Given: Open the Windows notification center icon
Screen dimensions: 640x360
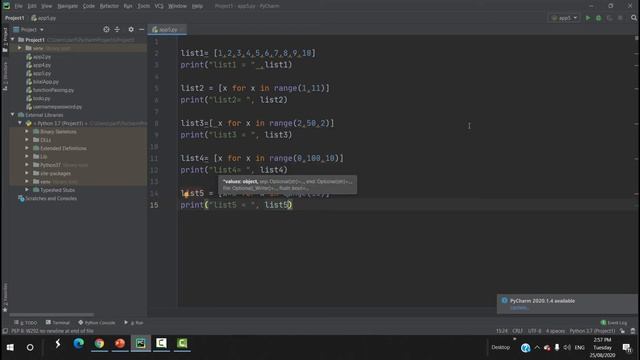Looking at the screenshot, I should (x=627, y=347).
